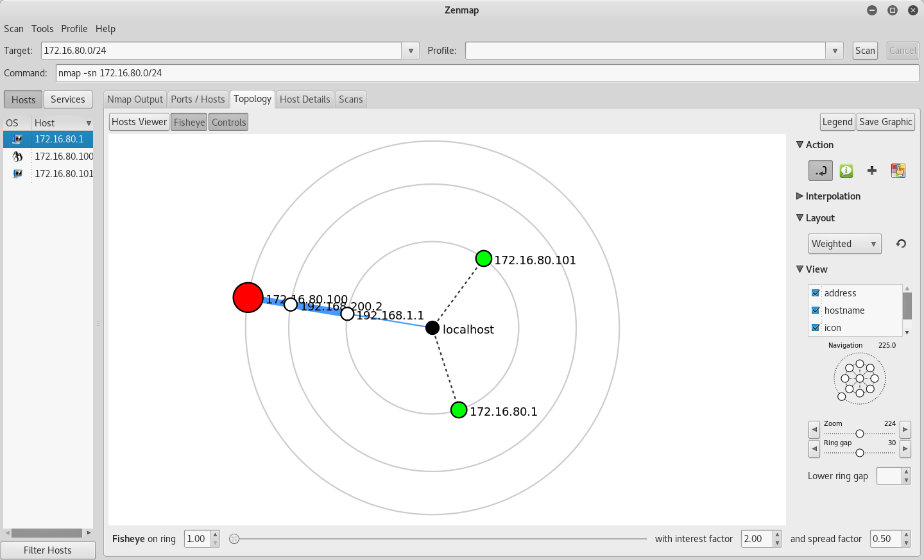This screenshot has height=560, width=924.
Task: Select host 172.16.80.101 in list
Action: [64, 174]
